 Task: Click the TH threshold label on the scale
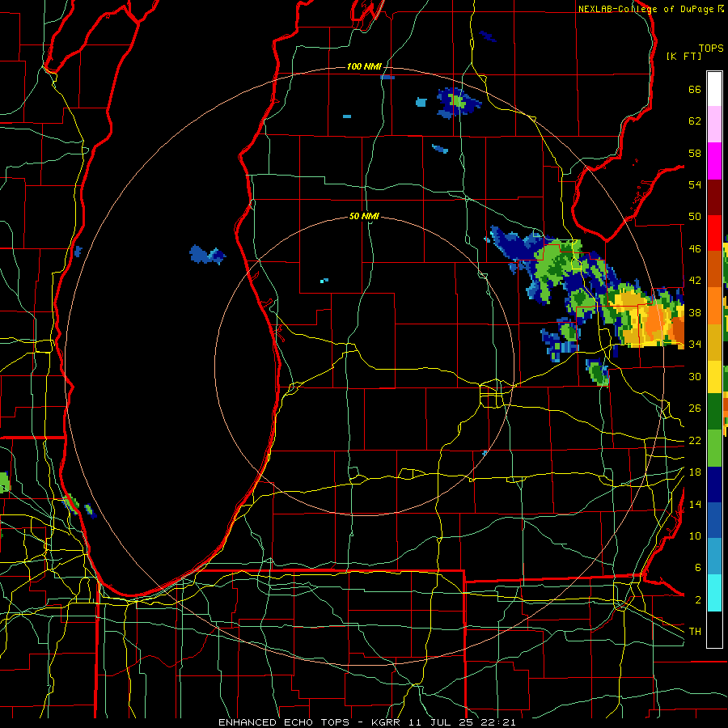(695, 632)
